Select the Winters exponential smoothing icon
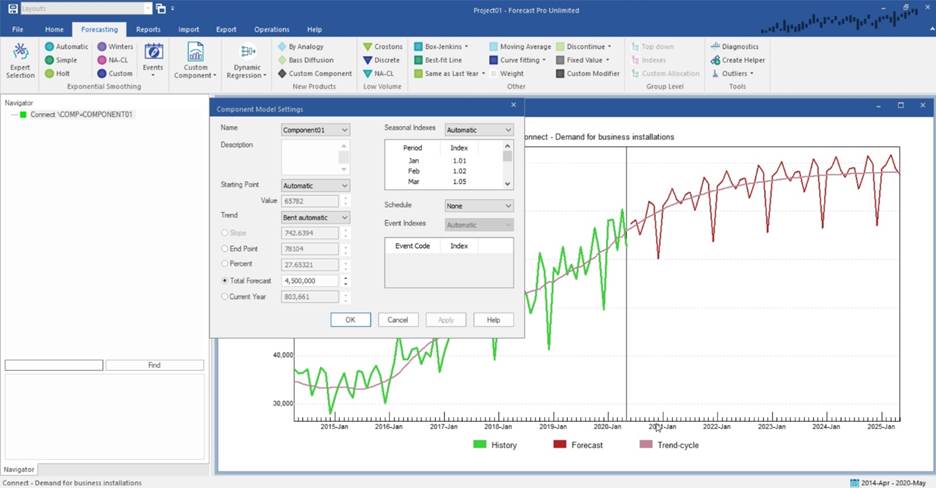 click(x=102, y=47)
